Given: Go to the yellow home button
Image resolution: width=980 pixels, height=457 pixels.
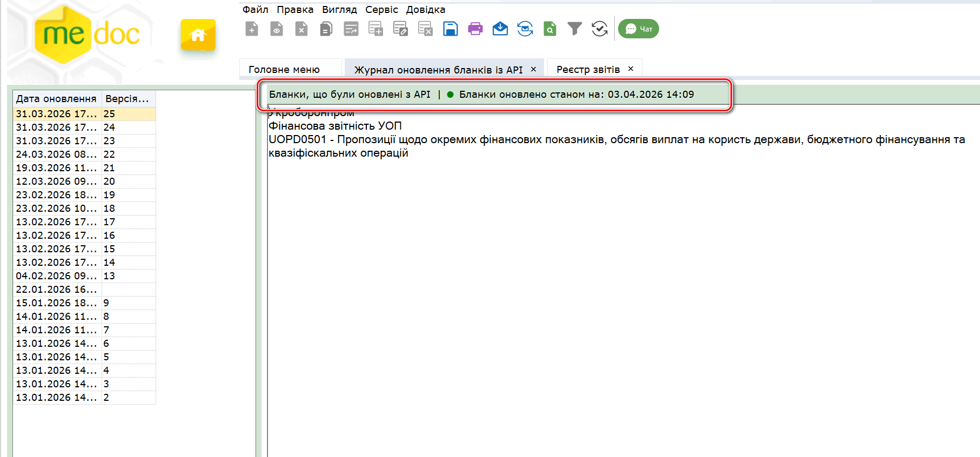Looking at the screenshot, I should click(198, 35).
